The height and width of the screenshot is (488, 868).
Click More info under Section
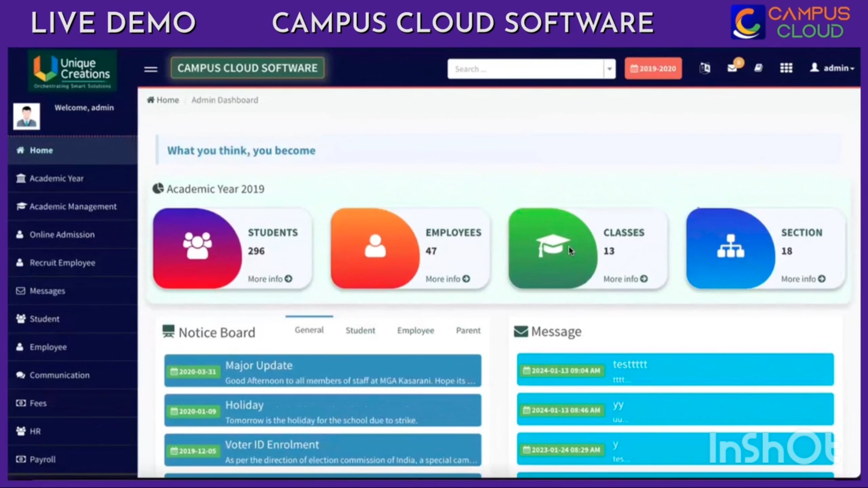(803, 279)
